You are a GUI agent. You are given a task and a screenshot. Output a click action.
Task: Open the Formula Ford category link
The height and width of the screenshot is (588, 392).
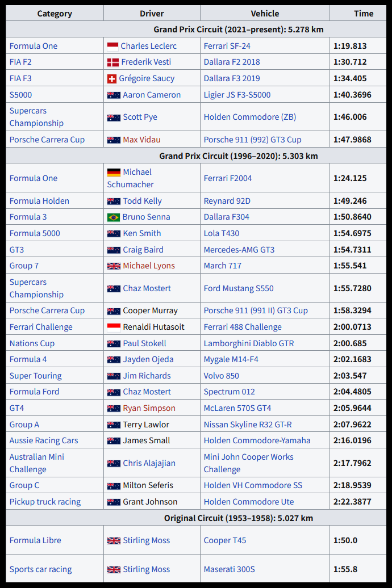34,392
